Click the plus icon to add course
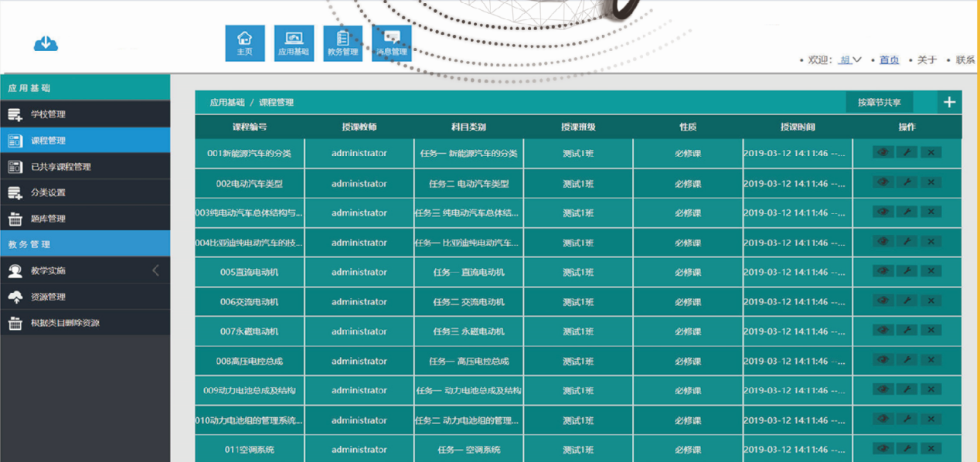980x462 pixels. pyautogui.click(x=950, y=102)
